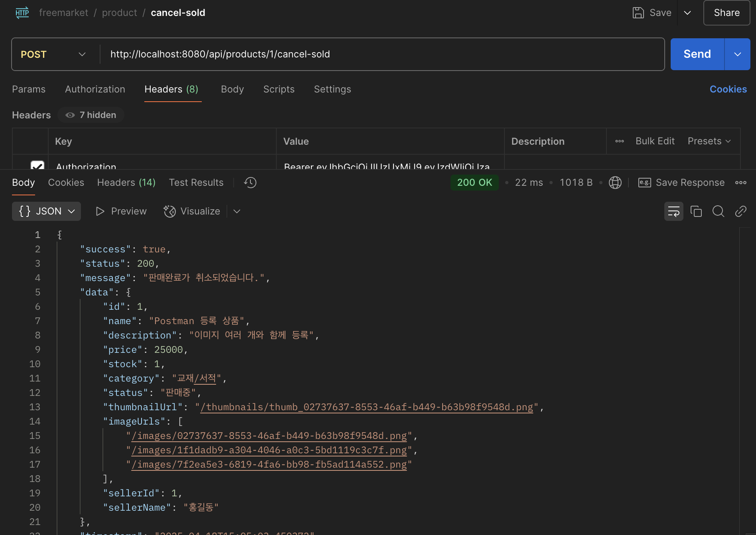Click the Share button
This screenshot has width=756, height=535.
point(726,13)
